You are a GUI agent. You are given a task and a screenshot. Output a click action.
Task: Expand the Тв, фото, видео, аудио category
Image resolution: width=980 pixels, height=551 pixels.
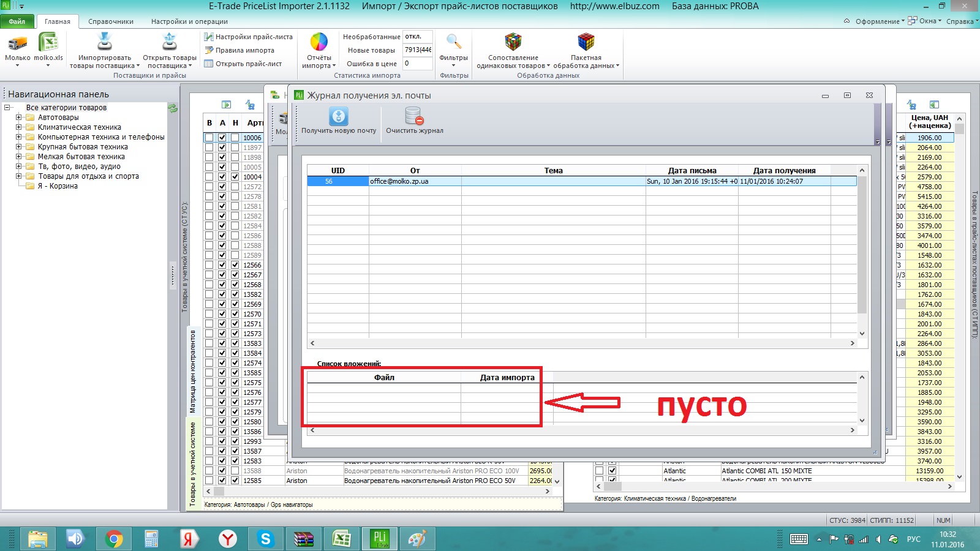[19, 167]
